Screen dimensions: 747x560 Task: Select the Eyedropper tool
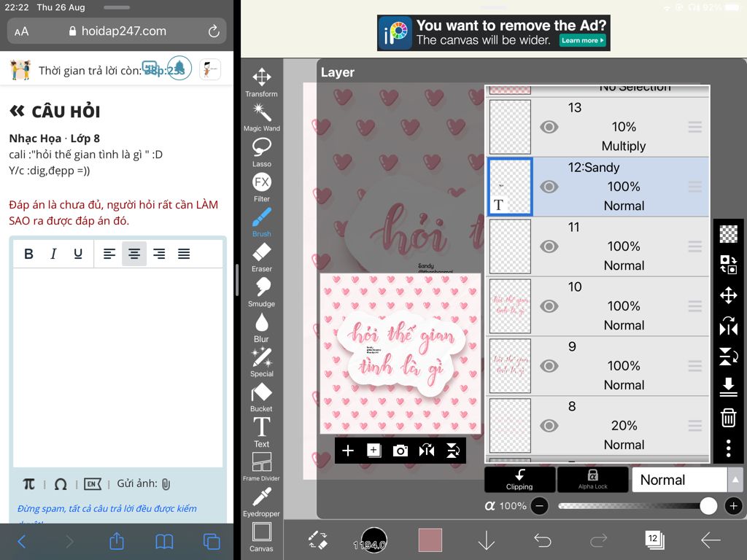[262, 502]
